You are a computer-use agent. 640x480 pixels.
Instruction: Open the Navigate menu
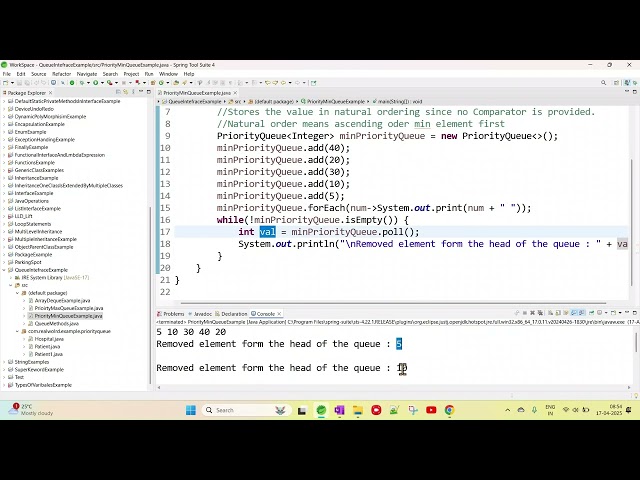pos(87,74)
